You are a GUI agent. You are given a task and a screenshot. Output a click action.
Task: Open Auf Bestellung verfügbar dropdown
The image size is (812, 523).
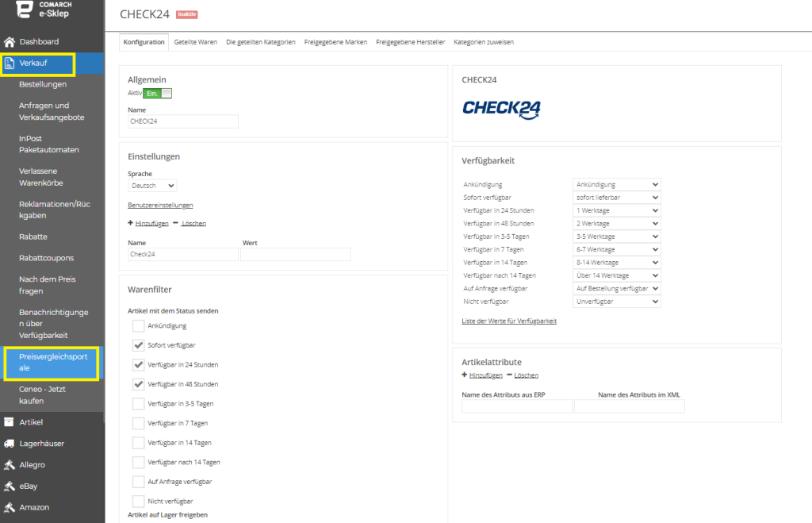tap(617, 288)
